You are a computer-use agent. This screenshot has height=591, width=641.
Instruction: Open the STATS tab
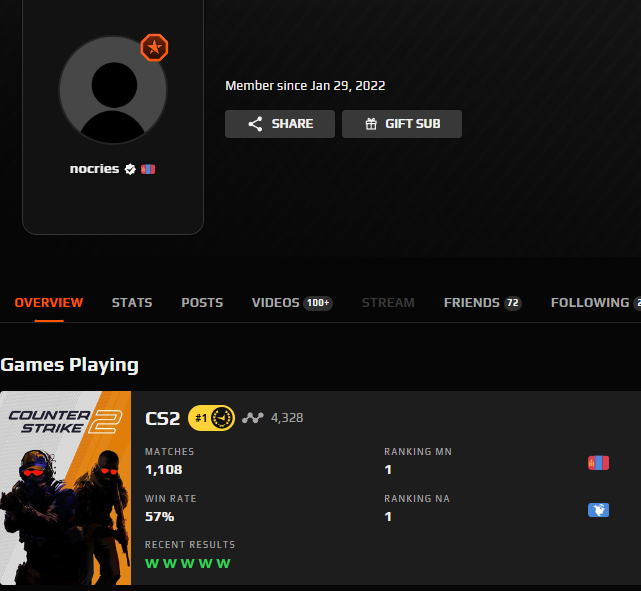132,302
